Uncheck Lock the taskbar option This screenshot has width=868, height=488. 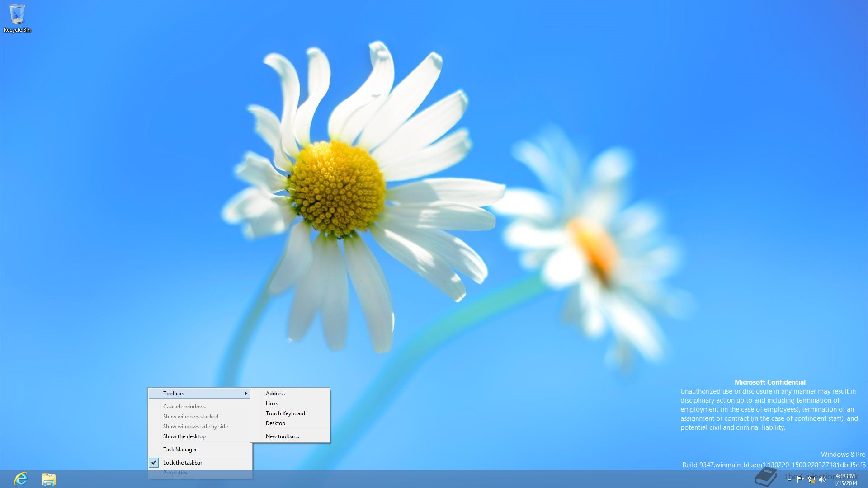[x=183, y=463]
